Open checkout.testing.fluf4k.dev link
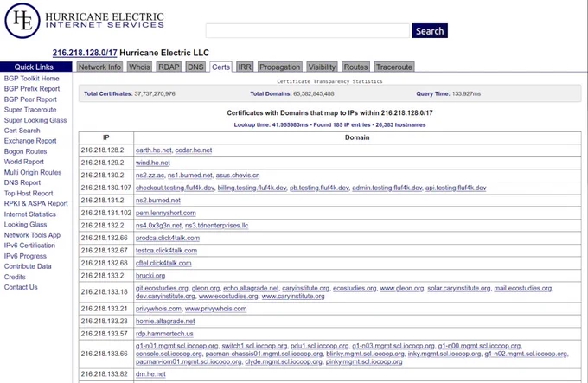Viewport: 588px width, 383px height. click(176, 188)
